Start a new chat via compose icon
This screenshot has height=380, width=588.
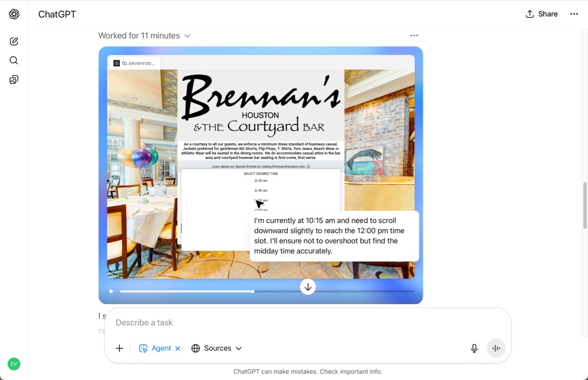(14, 42)
